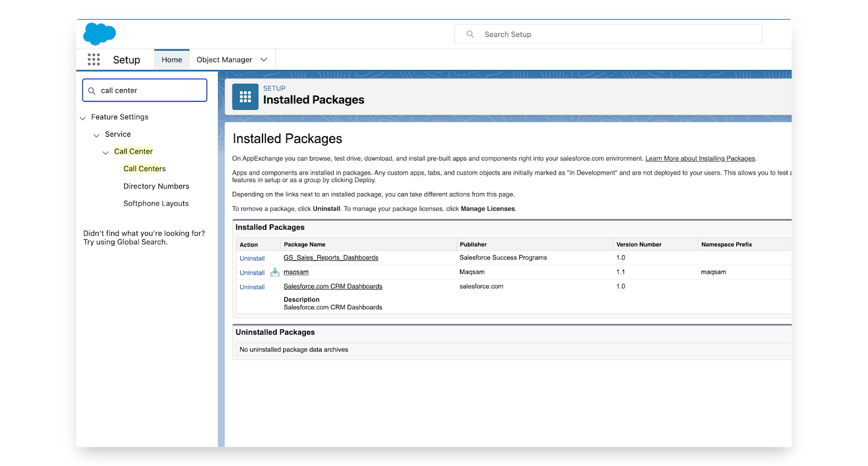Uninstall the maqsam package
The height and width of the screenshot is (466, 868).
252,272
